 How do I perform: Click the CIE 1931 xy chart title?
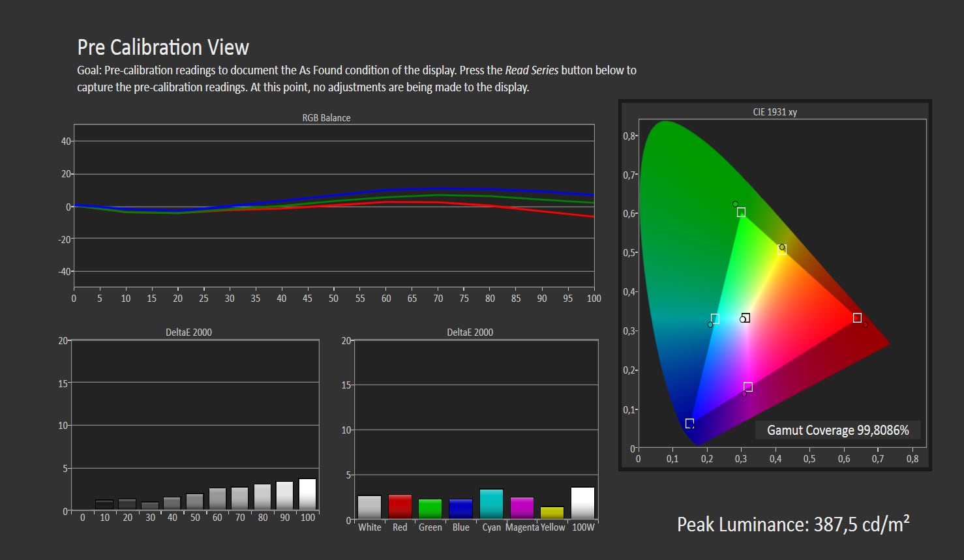tap(775, 112)
